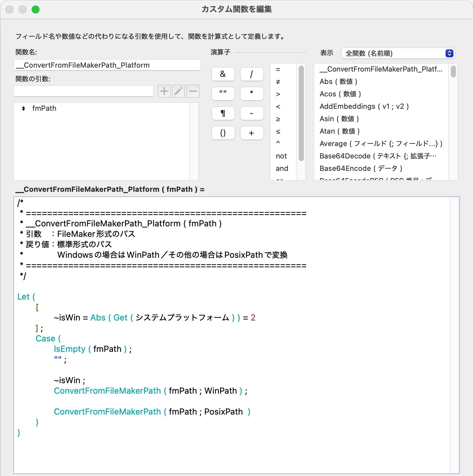This screenshot has width=473, height=476.
Task: Select the greater-than comparison operator
Action: 283,94
